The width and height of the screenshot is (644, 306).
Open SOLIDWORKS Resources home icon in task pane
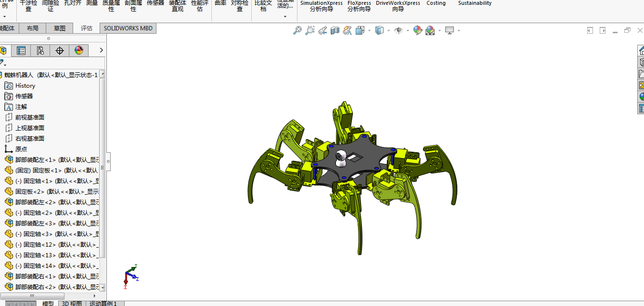pos(641,51)
